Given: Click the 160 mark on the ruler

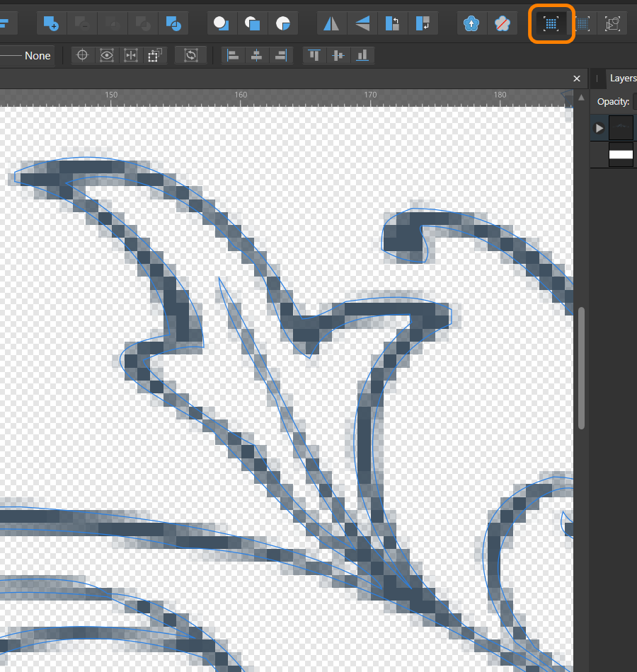Looking at the screenshot, I should click(x=241, y=95).
